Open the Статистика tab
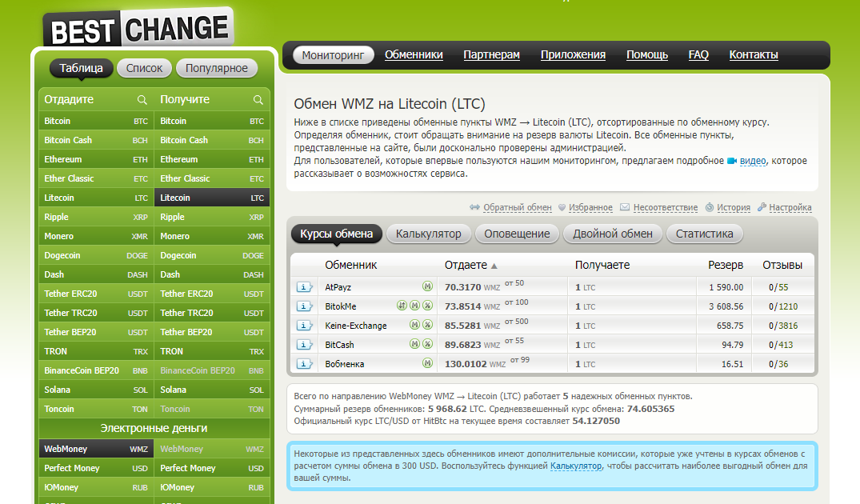The height and width of the screenshot is (504, 860). [704, 234]
